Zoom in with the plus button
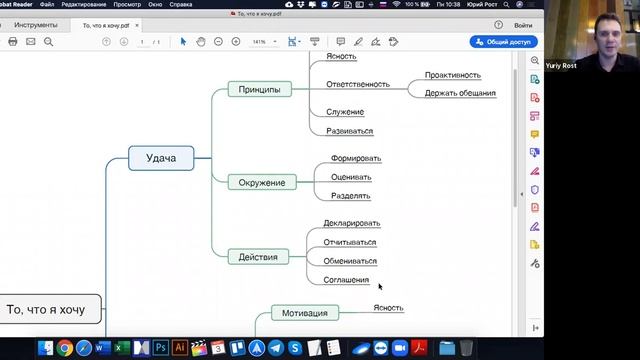This screenshot has height=360, width=640. click(236, 42)
